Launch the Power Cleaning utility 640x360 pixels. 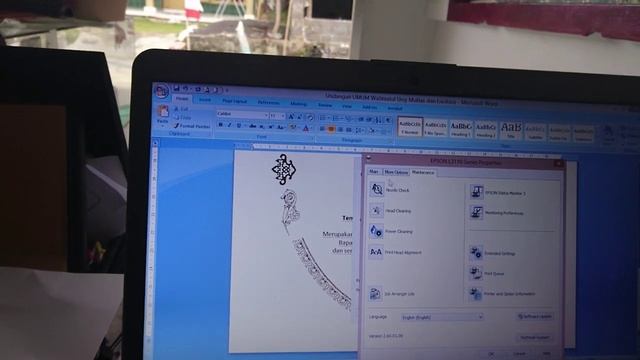point(376,231)
